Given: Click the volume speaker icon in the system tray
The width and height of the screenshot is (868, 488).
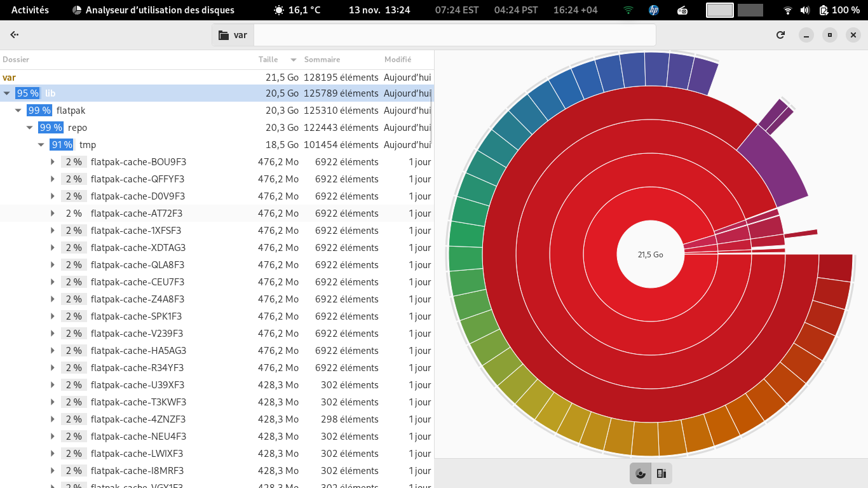Looking at the screenshot, I should point(805,10).
